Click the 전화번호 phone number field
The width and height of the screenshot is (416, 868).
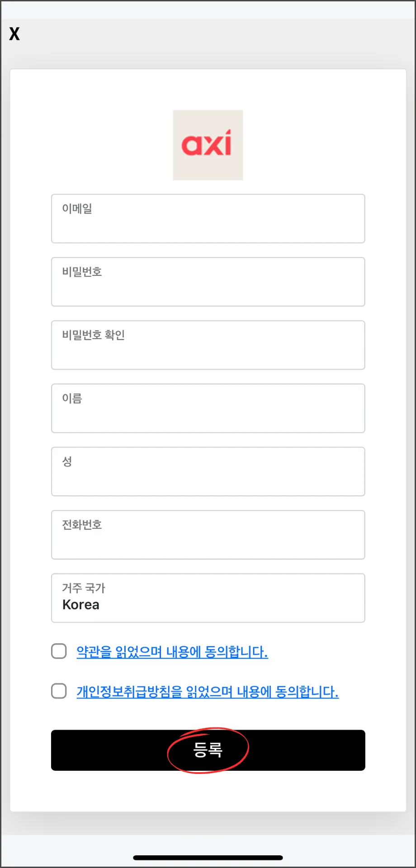pos(208,535)
